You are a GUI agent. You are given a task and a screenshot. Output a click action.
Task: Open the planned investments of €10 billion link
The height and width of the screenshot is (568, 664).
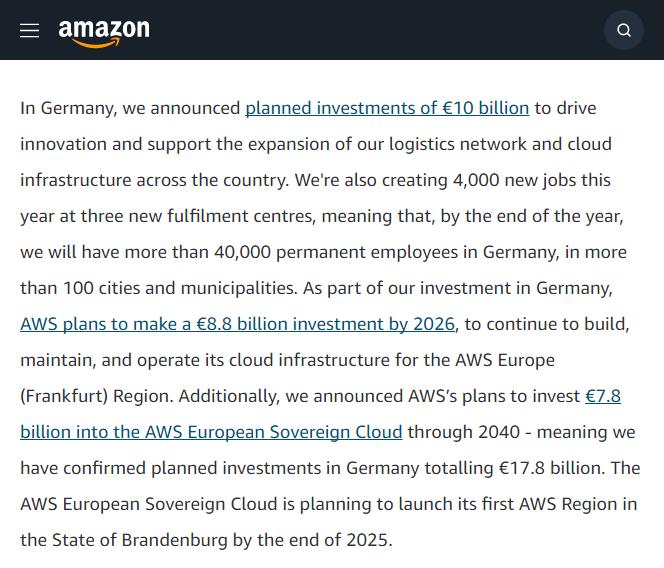[387, 108]
